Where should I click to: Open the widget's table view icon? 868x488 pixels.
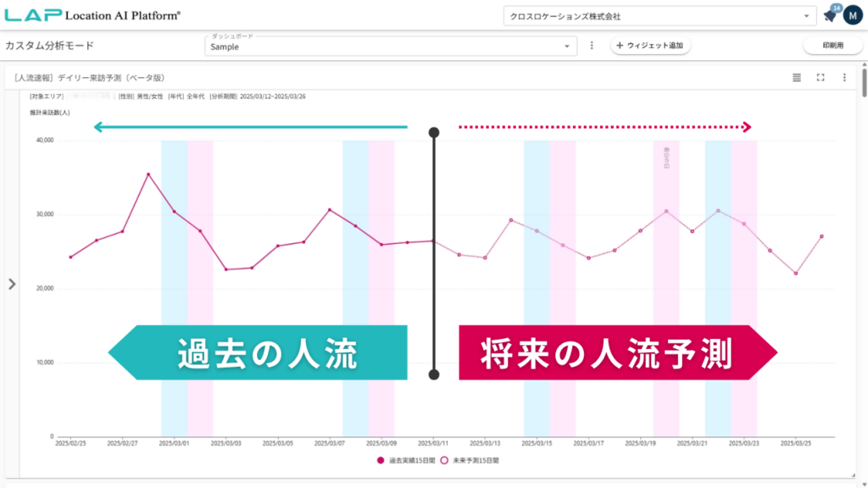[795, 77]
